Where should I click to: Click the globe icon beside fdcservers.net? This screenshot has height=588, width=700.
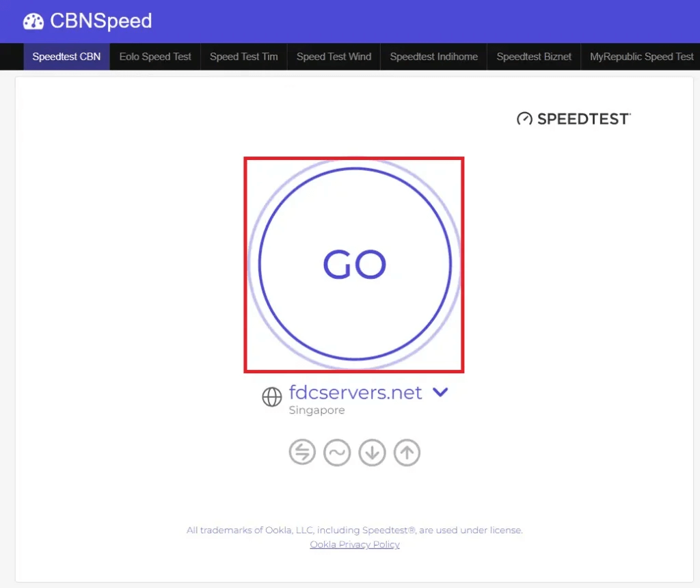(x=272, y=397)
